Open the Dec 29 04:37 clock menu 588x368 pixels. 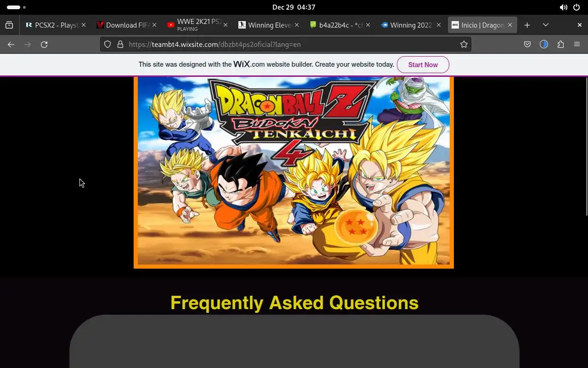[x=294, y=7]
